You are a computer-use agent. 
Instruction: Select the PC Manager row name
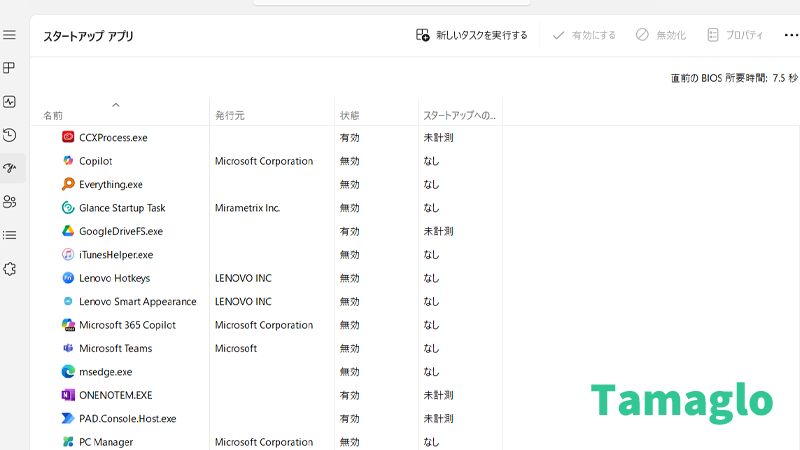[x=106, y=442]
